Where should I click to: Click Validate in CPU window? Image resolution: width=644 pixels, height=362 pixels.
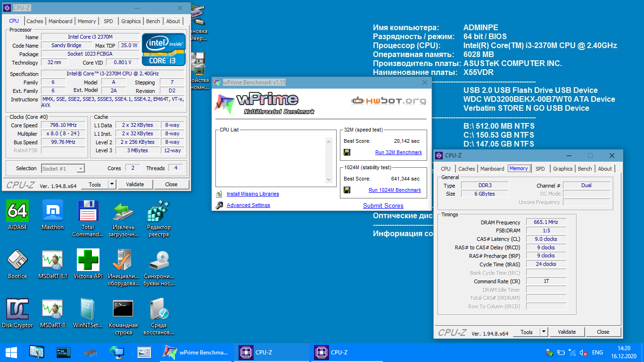click(135, 184)
